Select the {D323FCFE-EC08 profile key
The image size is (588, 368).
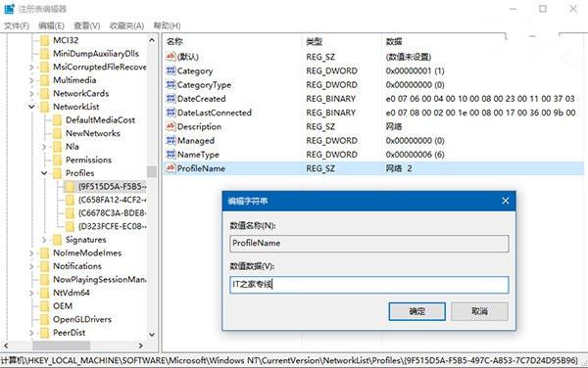point(112,226)
